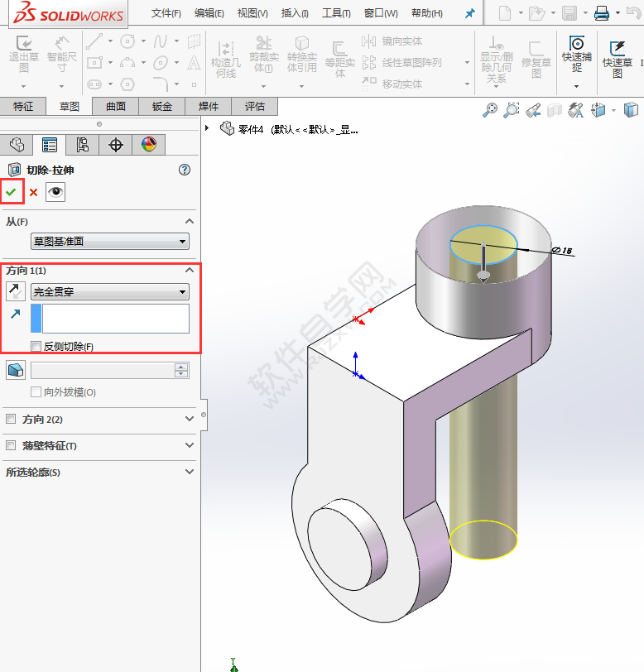Click the view orientation cube icon
The height and width of the screenshot is (672, 644).
tap(598, 110)
